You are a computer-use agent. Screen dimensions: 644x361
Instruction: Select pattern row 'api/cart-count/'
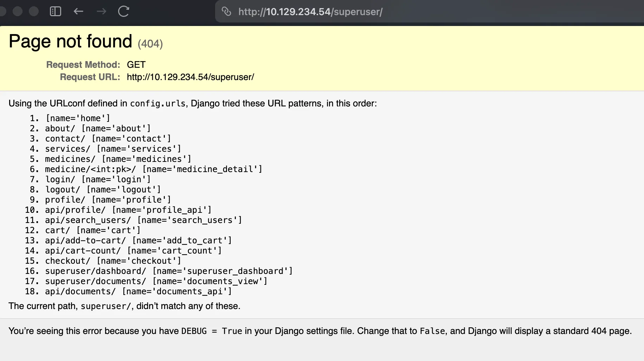pyautogui.click(x=133, y=251)
